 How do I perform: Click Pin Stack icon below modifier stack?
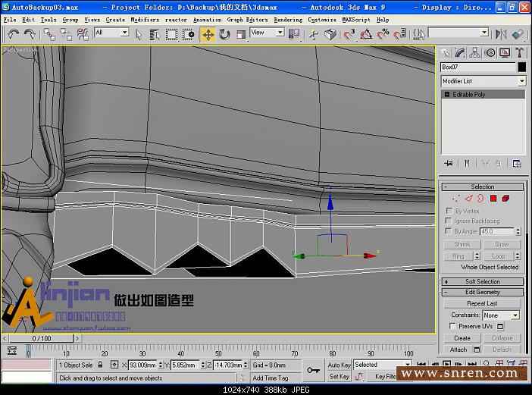point(449,163)
